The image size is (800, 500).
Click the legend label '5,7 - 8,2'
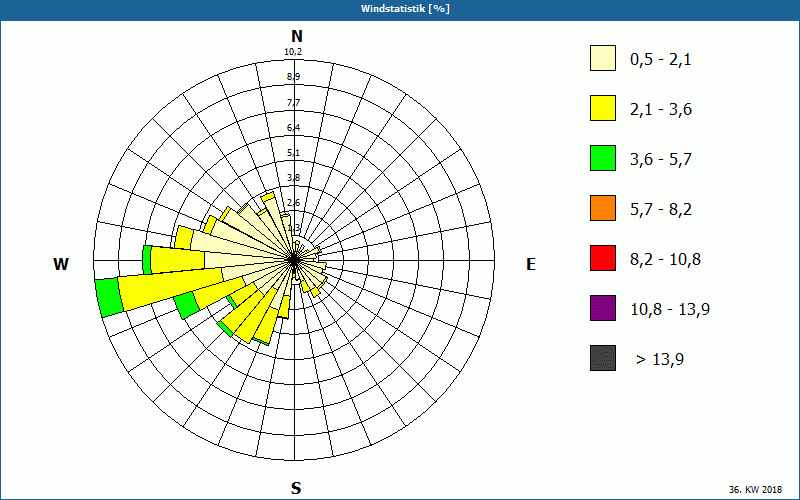coord(661,210)
